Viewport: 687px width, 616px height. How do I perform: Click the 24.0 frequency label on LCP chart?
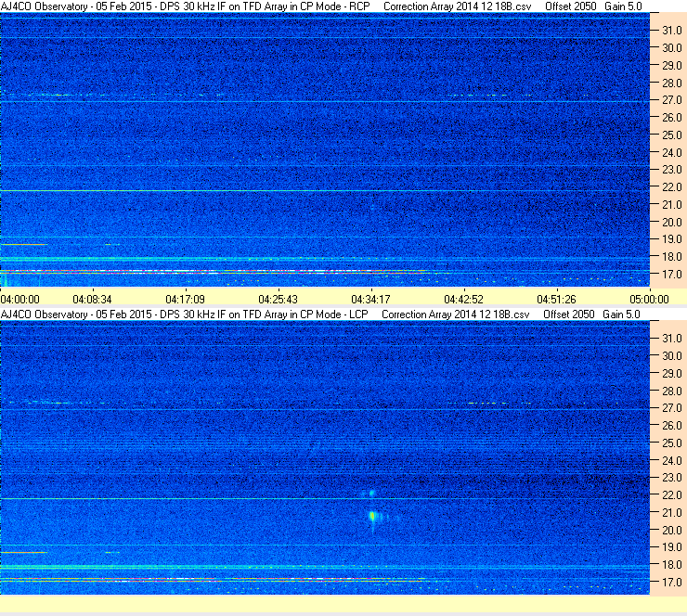pos(671,460)
